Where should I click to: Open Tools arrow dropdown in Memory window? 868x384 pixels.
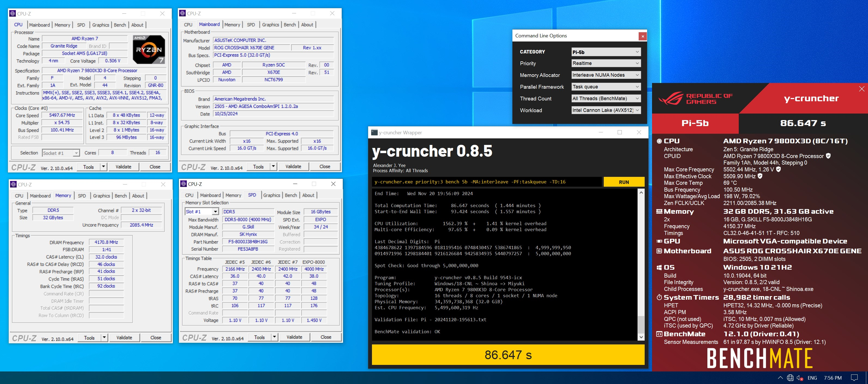pyautogui.click(x=104, y=338)
